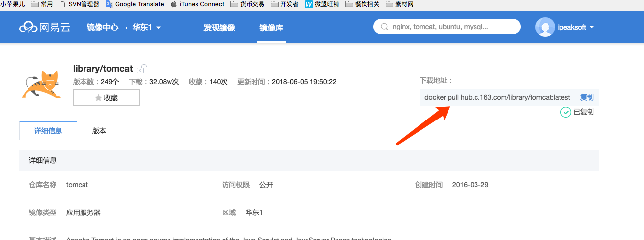Click the user avatar icon

[545, 27]
